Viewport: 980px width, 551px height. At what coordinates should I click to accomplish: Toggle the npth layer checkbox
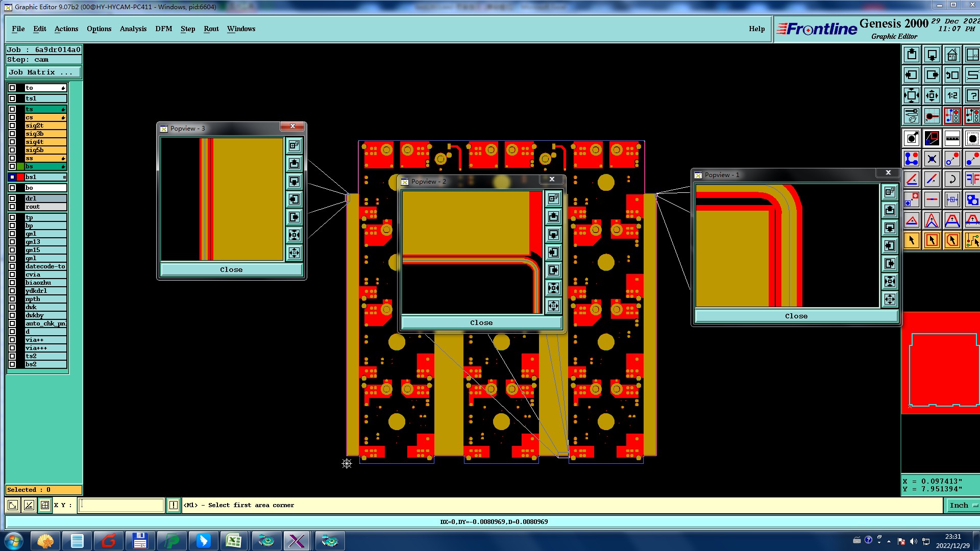[12, 299]
